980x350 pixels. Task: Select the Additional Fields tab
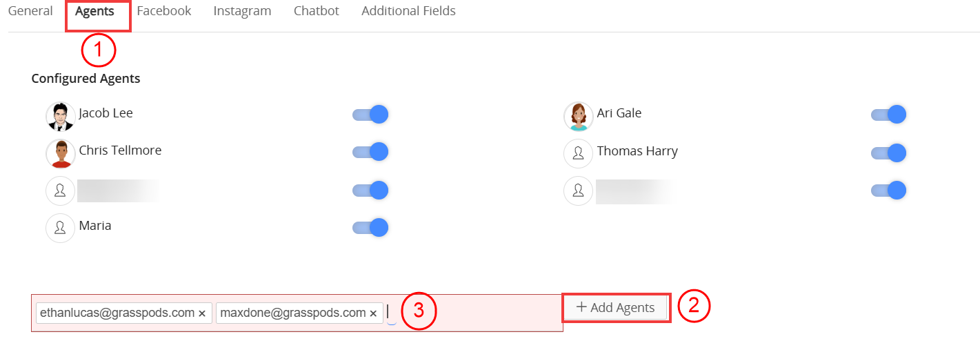point(408,11)
